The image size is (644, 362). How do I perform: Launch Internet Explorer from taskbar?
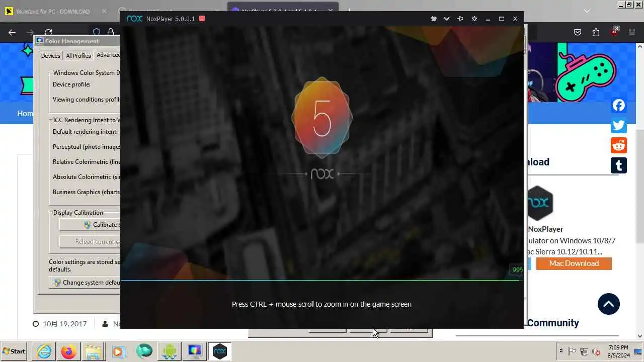coord(44,351)
